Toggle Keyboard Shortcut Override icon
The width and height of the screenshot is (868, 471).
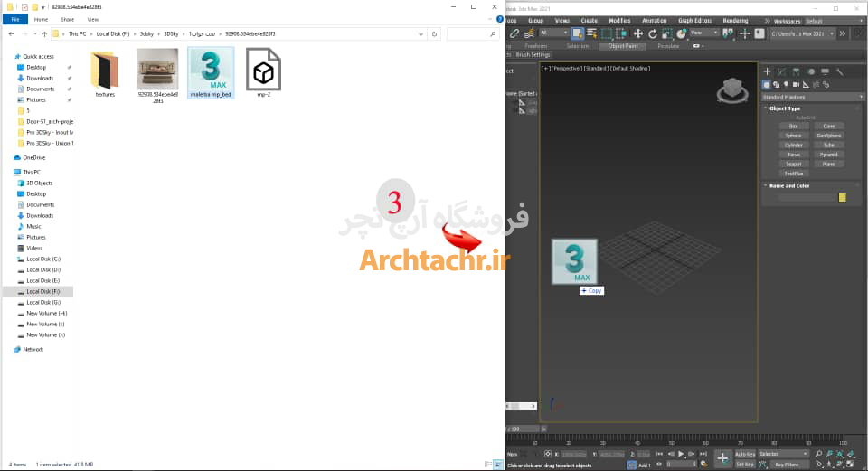click(759, 33)
